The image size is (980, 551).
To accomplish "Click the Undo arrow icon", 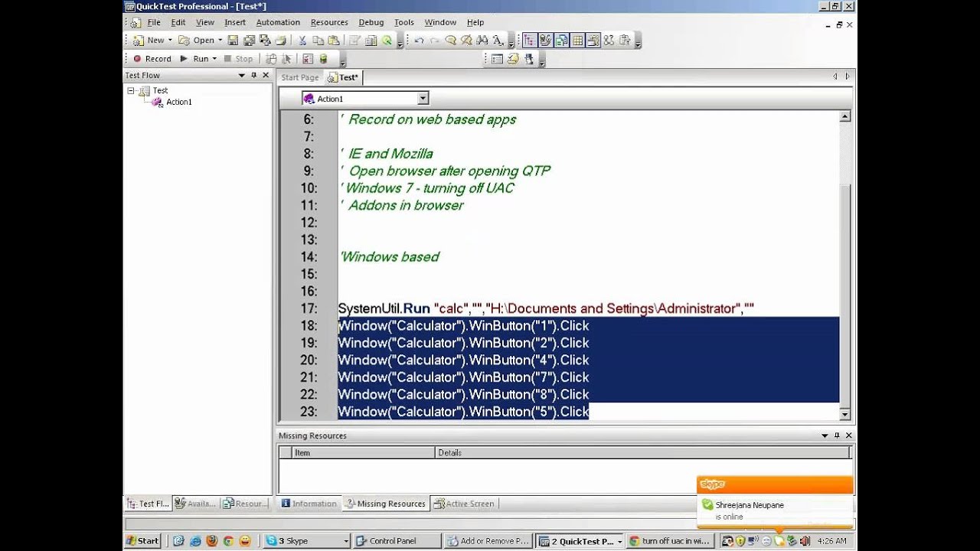I will (x=419, y=40).
